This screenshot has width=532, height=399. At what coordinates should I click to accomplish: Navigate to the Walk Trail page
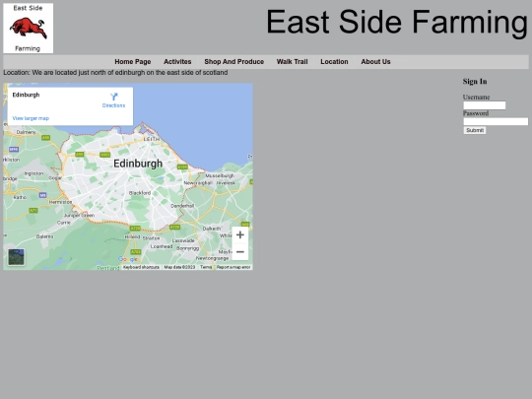293,62
